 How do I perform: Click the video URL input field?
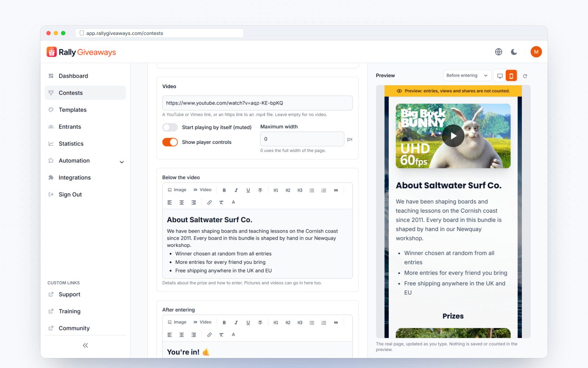click(257, 103)
